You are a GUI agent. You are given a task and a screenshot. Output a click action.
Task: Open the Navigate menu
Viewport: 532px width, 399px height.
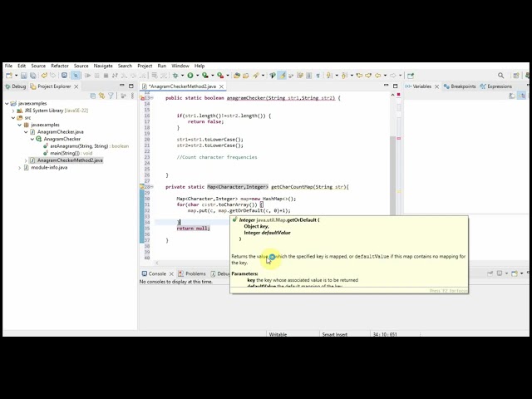pyautogui.click(x=103, y=66)
